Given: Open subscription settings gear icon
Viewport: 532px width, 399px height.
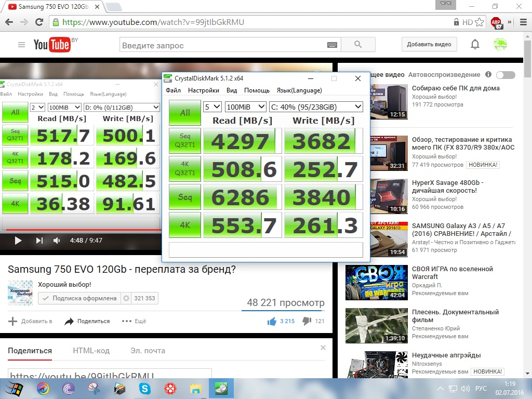Looking at the screenshot, I should (x=126, y=298).
